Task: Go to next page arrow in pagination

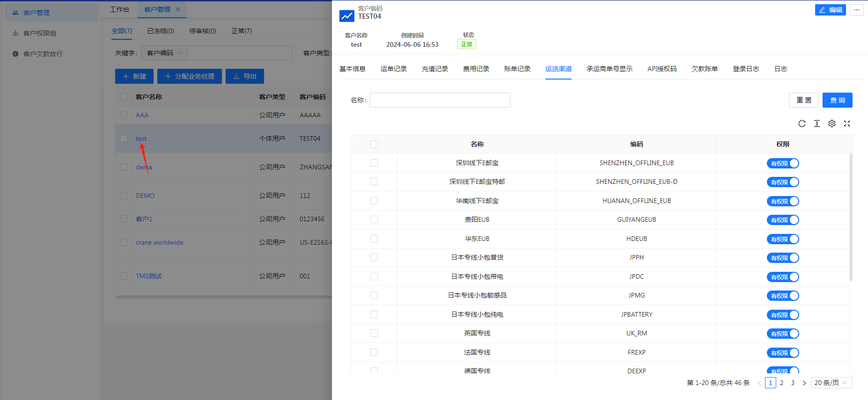Action: click(x=804, y=383)
